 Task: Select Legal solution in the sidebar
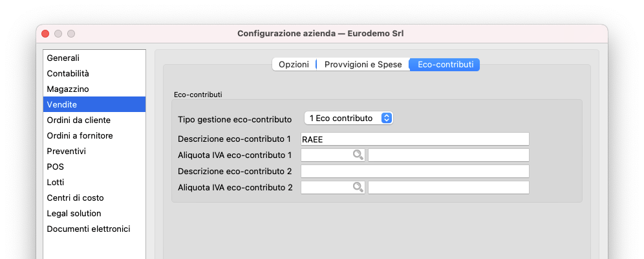[74, 213]
